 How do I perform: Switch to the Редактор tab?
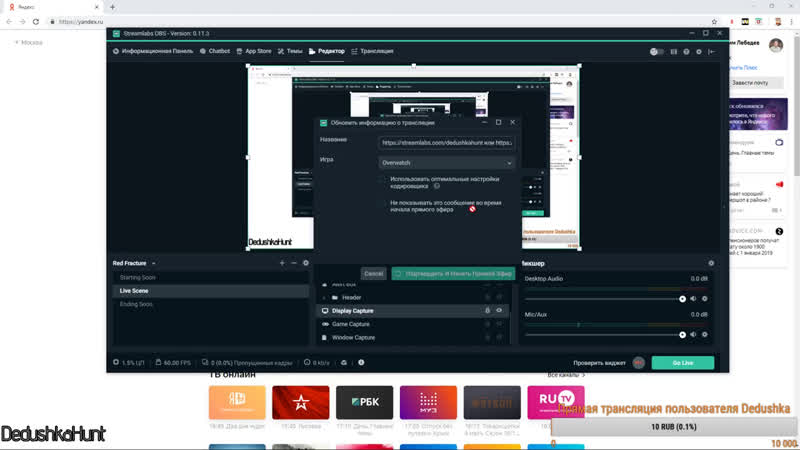(x=327, y=52)
